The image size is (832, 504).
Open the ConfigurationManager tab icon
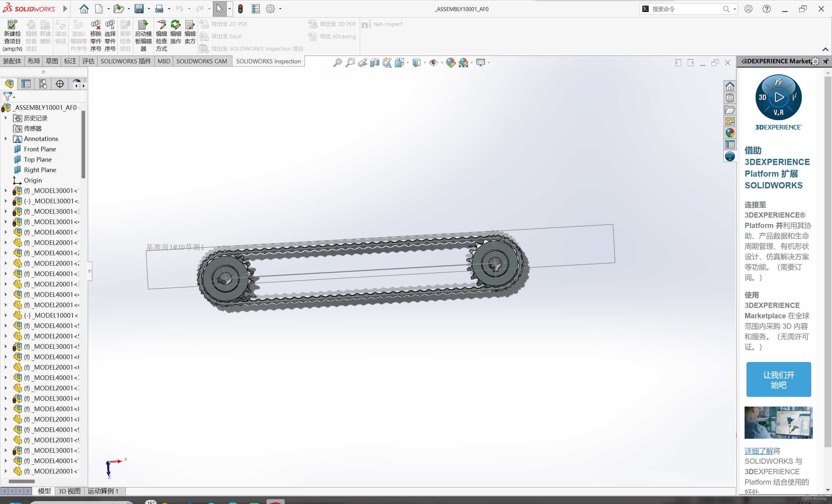(x=43, y=84)
